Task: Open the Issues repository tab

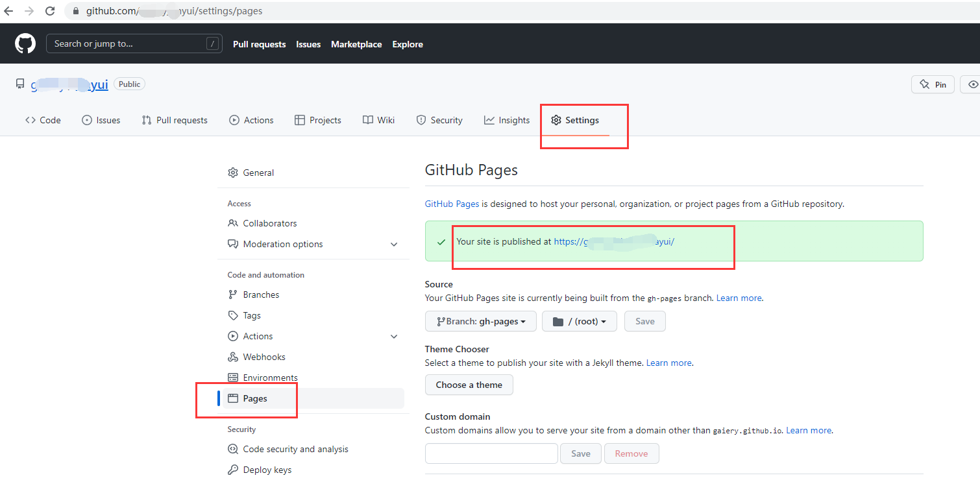Action: 101,120
